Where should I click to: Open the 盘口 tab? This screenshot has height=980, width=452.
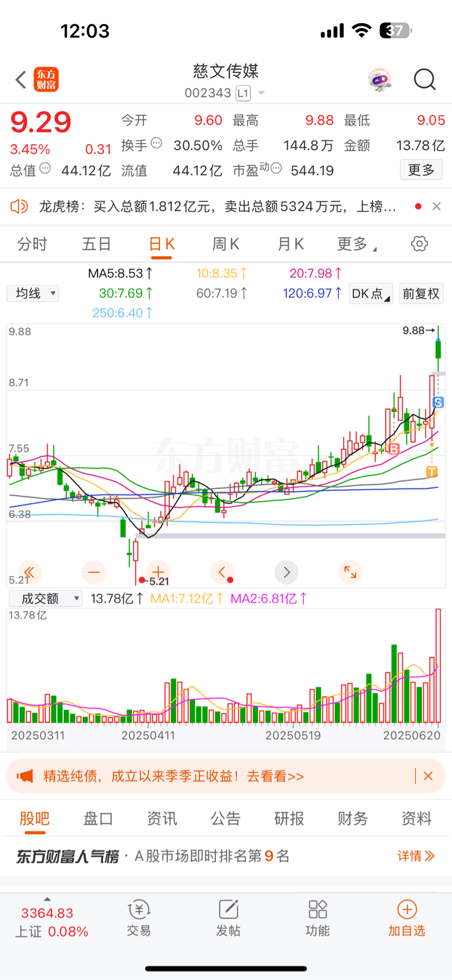[98, 818]
